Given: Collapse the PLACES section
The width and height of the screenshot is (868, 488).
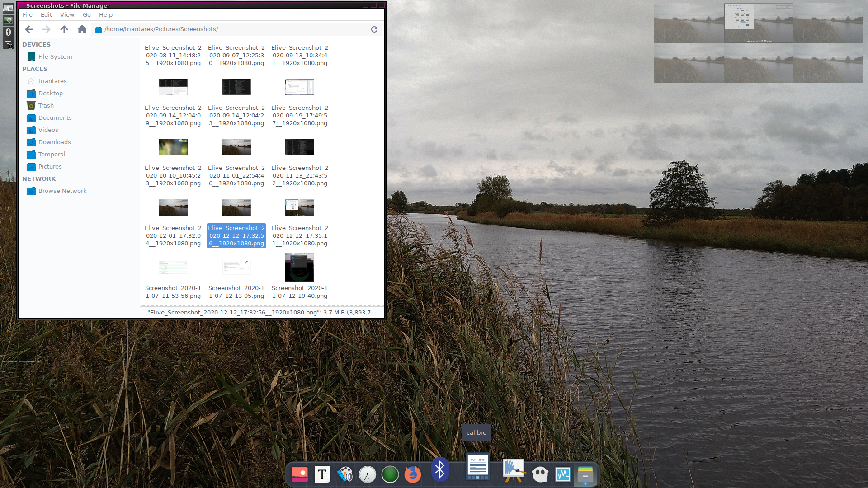Looking at the screenshot, I should (x=35, y=69).
